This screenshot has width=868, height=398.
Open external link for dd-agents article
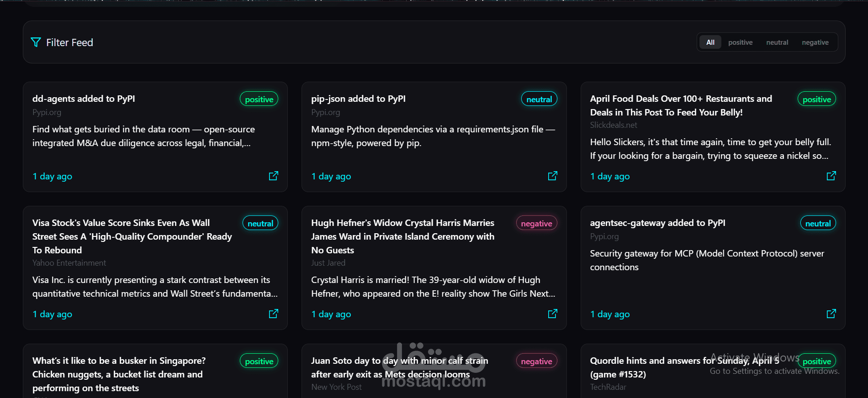(274, 176)
